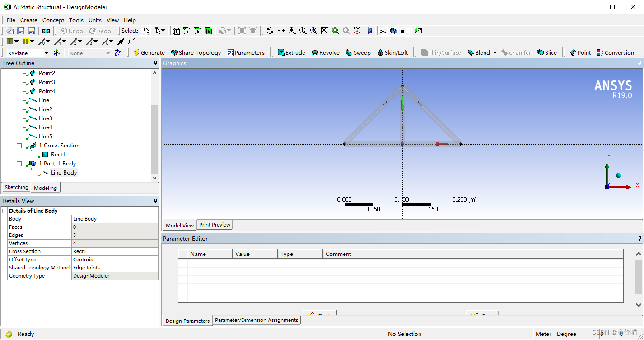Open the yellow edge-coloring dropdown

[32, 42]
